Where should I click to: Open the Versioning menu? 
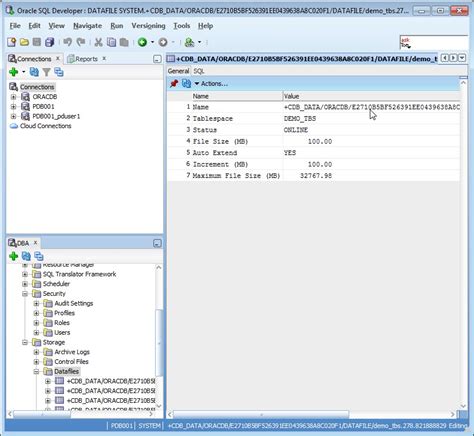pos(148,26)
